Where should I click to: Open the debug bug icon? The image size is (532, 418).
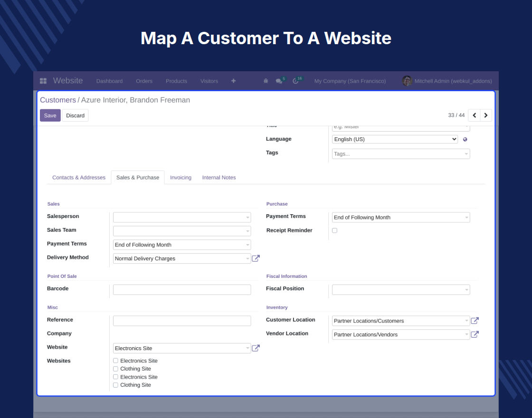click(266, 81)
